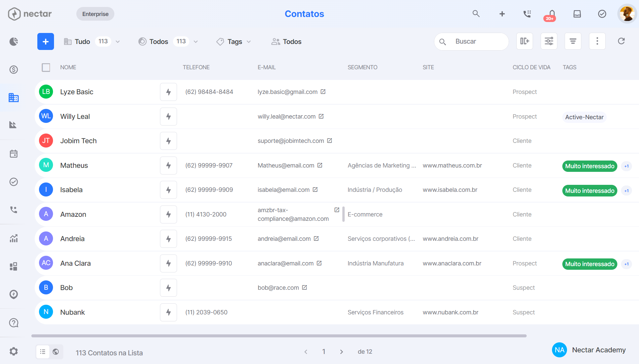Viewport: 639px width, 364px height.
Task: Open the notifications bell icon
Action: pos(552,14)
